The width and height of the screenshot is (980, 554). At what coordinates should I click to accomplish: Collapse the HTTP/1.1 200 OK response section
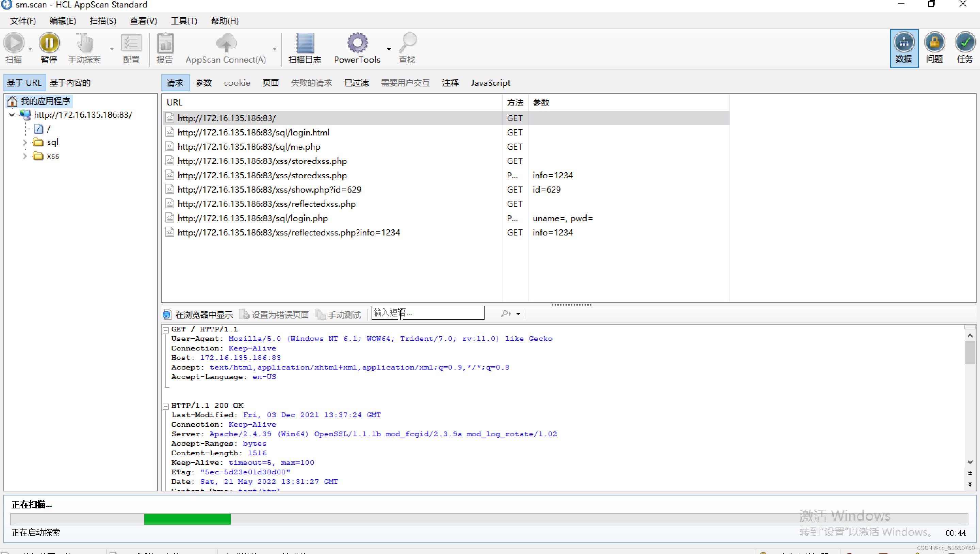[x=166, y=406]
